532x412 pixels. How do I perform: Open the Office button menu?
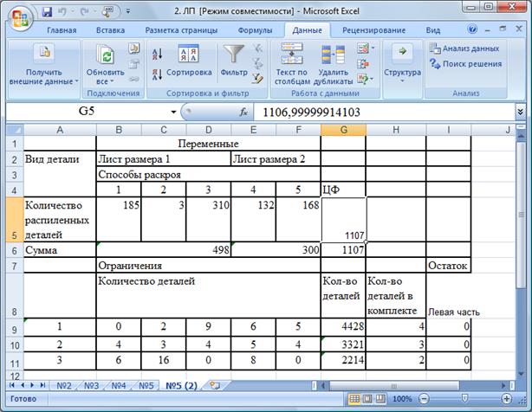coord(20,17)
